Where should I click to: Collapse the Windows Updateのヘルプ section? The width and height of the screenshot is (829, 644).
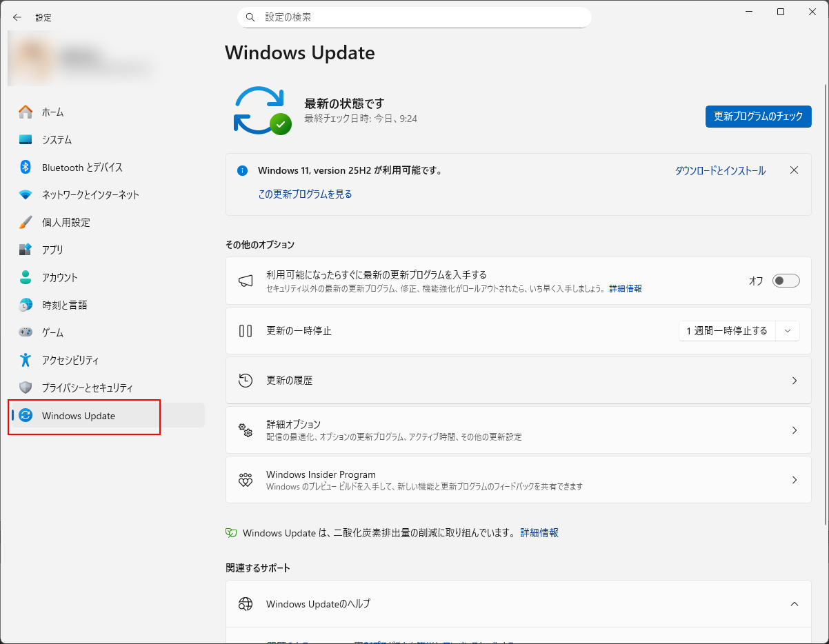(794, 604)
